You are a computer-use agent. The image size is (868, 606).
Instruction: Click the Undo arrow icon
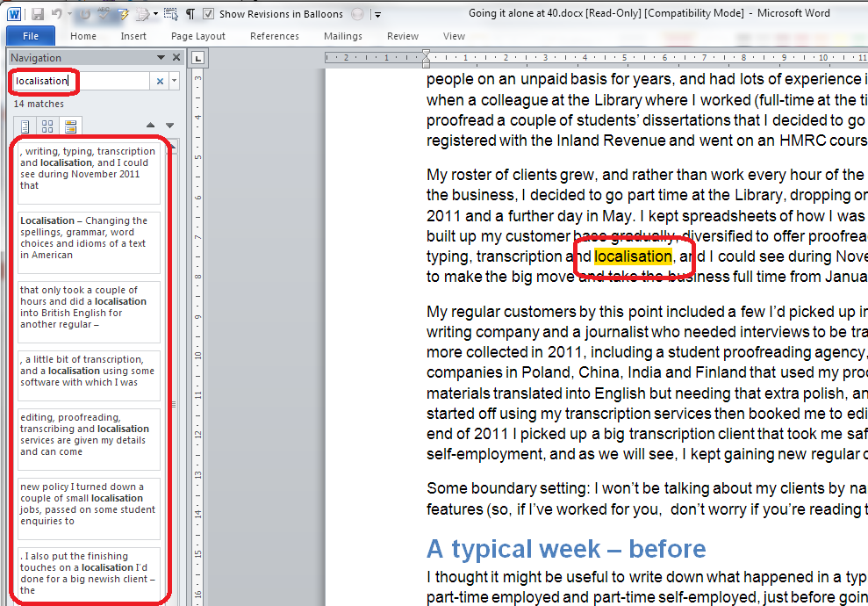[57, 14]
